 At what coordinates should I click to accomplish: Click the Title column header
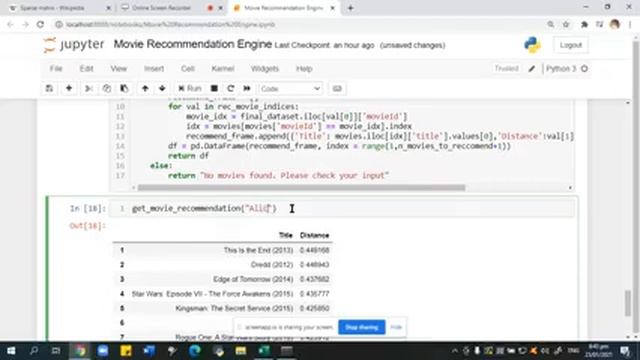click(x=285, y=235)
